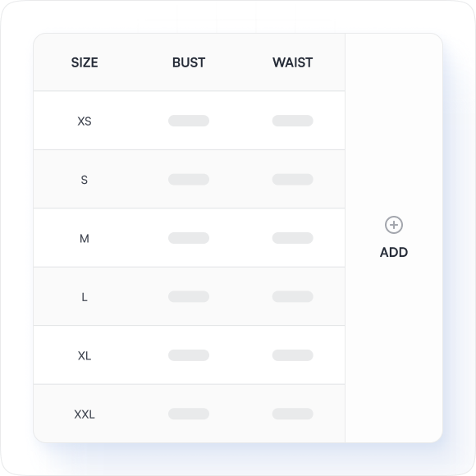
Task: Click the L size row label
Action: 85,297
